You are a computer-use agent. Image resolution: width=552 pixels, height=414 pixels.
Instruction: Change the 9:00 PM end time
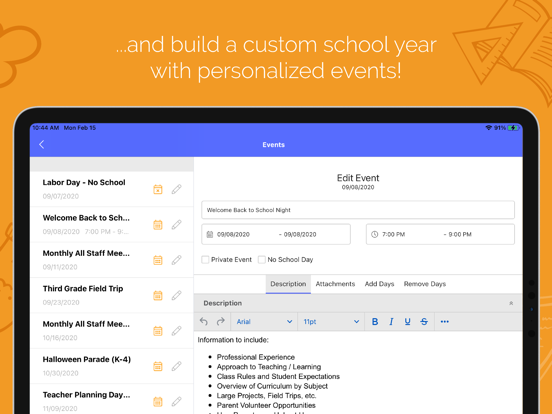click(460, 234)
